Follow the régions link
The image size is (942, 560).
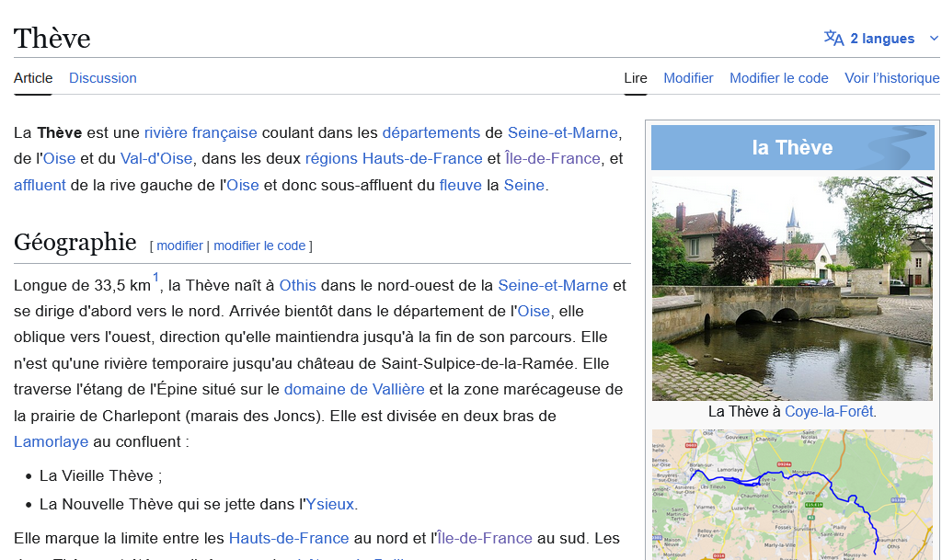(x=331, y=158)
